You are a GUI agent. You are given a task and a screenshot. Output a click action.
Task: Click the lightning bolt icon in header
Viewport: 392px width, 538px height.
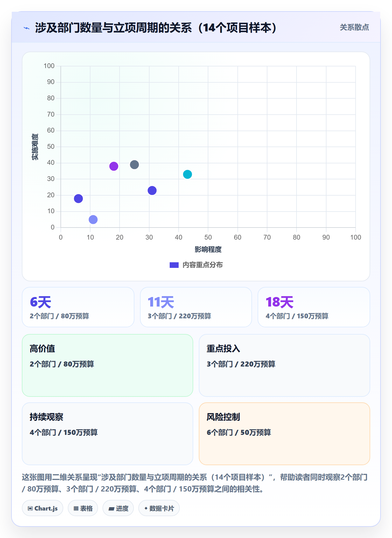[x=27, y=28]
